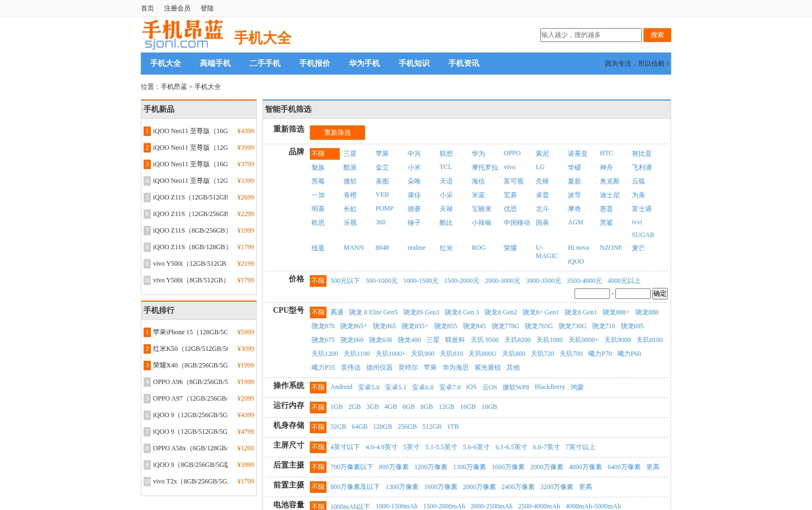
Task: Open the 手机知识 navigation item
Action: [414, 64]
